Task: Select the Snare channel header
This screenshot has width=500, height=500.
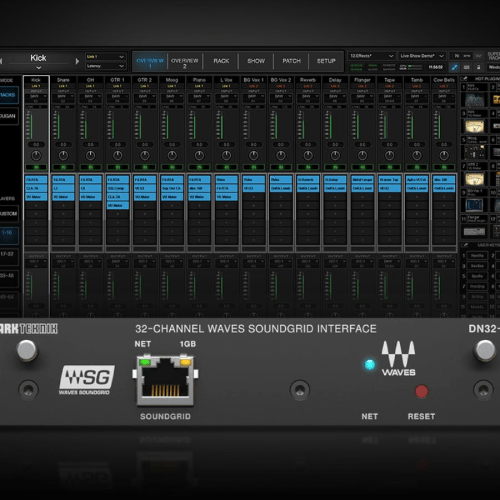Action: pyautogui.click(x=63, y=80)
